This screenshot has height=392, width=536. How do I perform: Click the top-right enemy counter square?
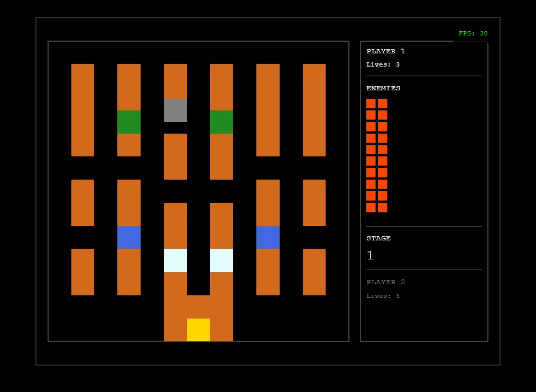383,104
